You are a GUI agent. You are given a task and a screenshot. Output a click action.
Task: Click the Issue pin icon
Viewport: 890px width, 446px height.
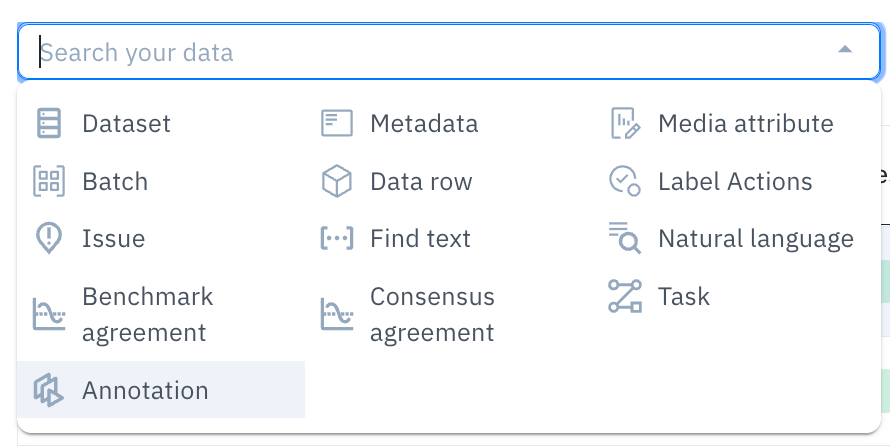48,239
